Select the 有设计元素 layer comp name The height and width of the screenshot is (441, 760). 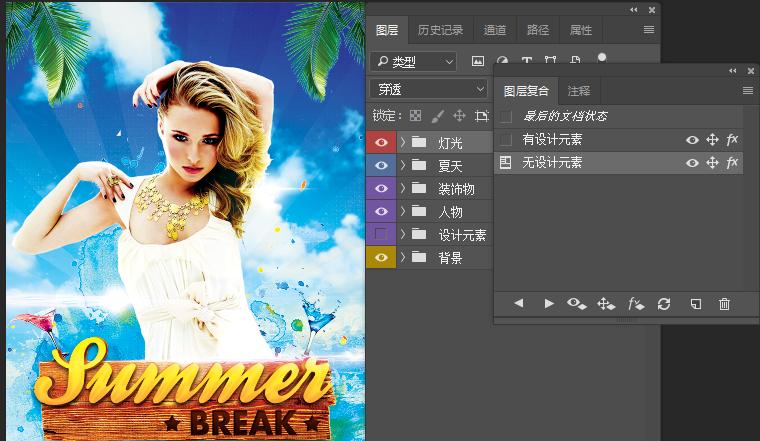point(552,140)
